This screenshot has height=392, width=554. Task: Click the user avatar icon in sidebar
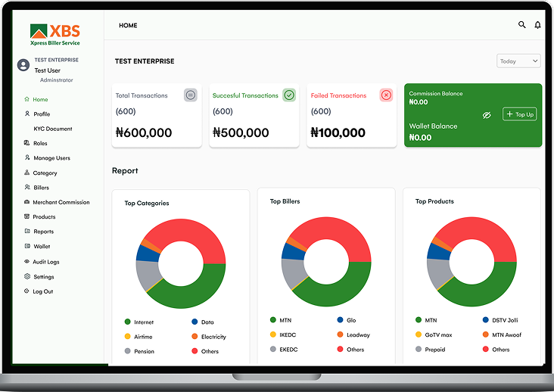coord(23,65)
